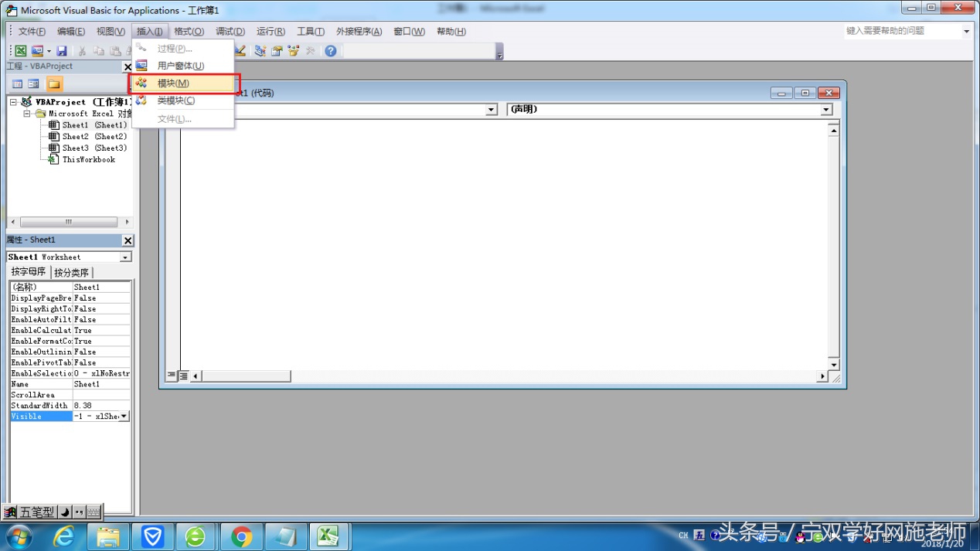This screenshot has height=551, width=980.
Task: Click project panel horizontal scrollbar thumb
Action: click(x=69, y=222)
